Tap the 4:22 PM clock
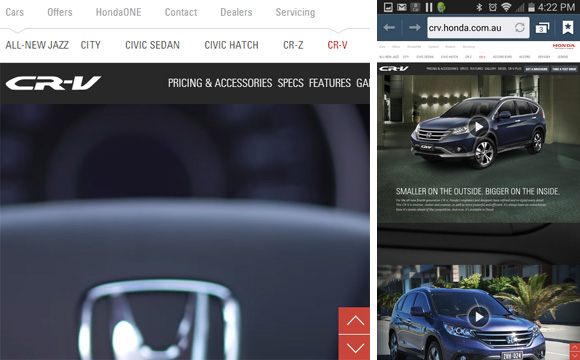 (x=557, y=7)
